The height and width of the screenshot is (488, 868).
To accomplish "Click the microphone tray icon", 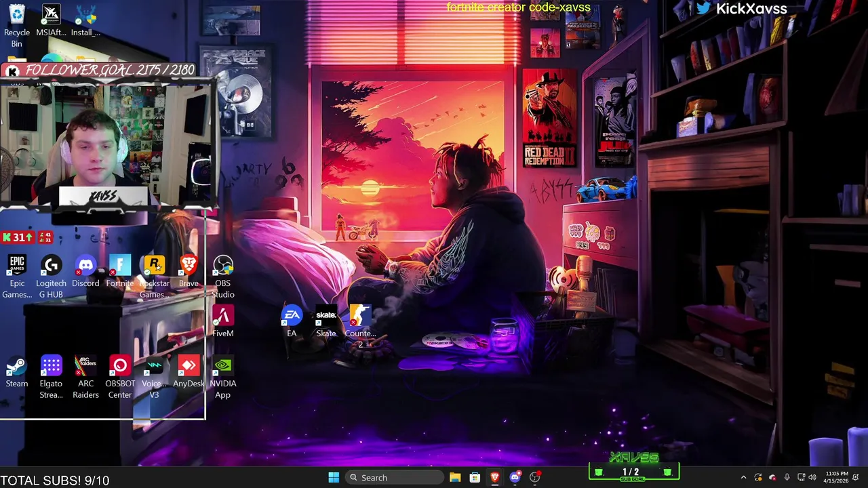I will tap(787, 477).
